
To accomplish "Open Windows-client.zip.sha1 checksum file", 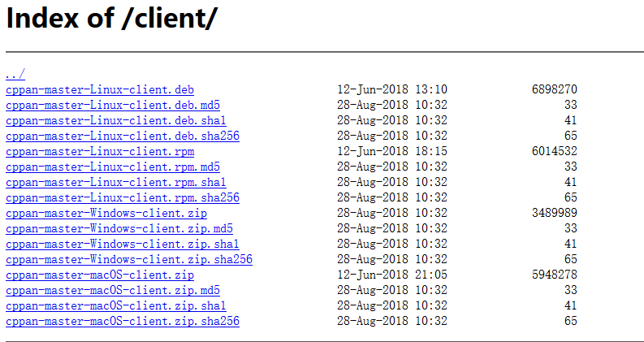I will click(122, 244).
